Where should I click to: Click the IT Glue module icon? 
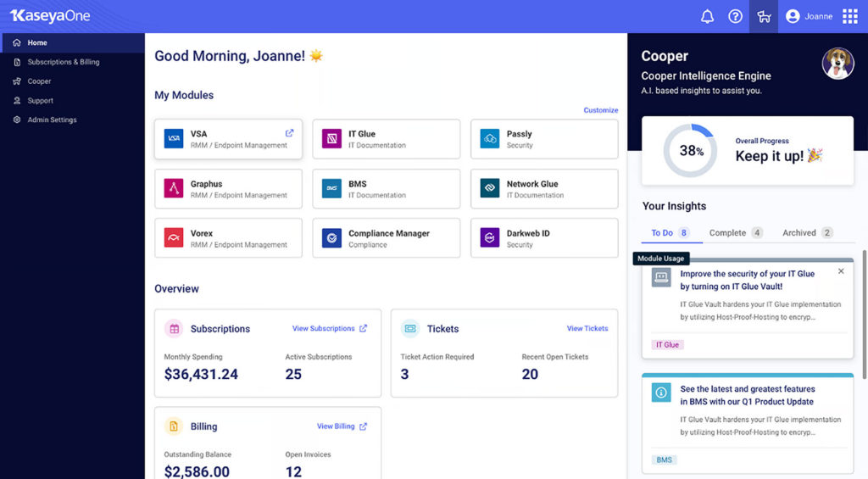click(331, 138)
